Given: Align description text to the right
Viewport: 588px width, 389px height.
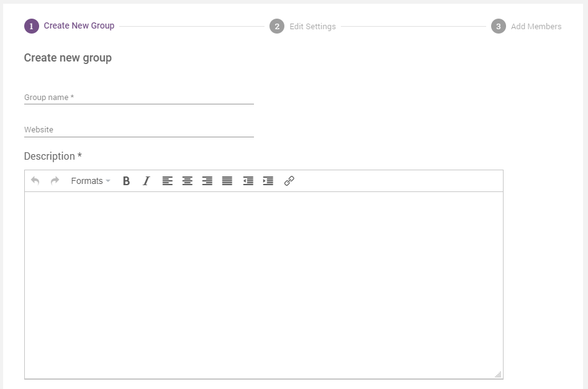Looking at the screenshot, I should (x=207, y=181).
